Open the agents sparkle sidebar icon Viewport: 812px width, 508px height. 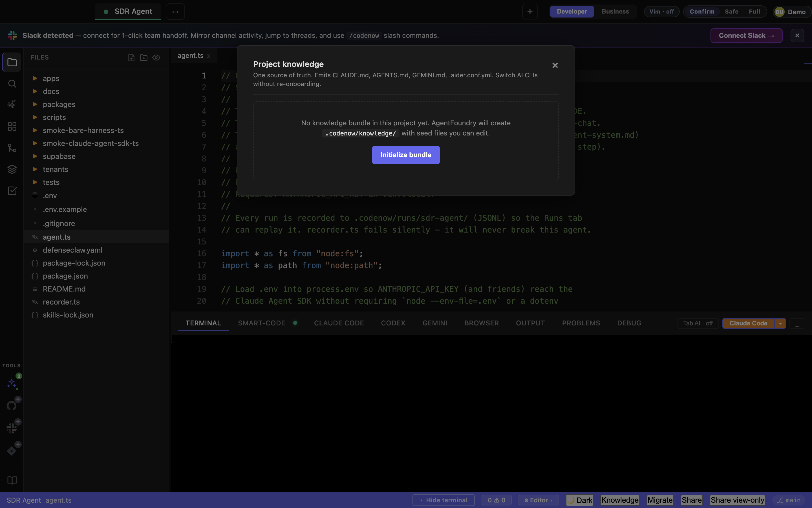click(x=12, y=104)
